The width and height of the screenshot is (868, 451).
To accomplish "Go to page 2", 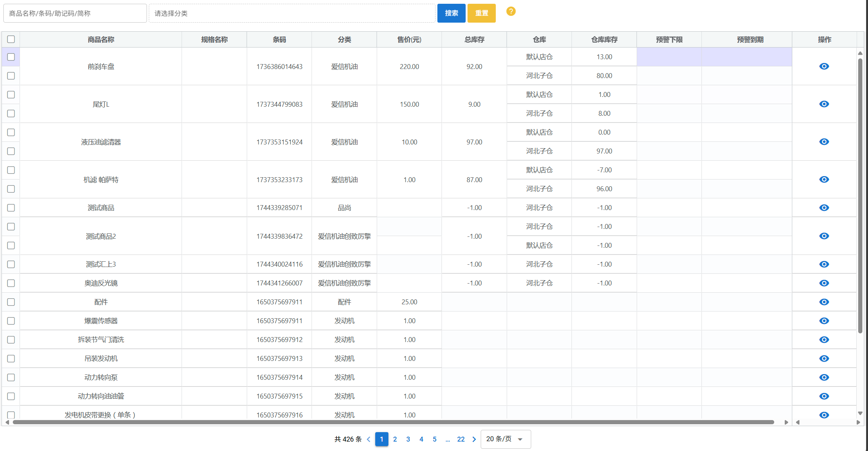I will tap(395, 439).
